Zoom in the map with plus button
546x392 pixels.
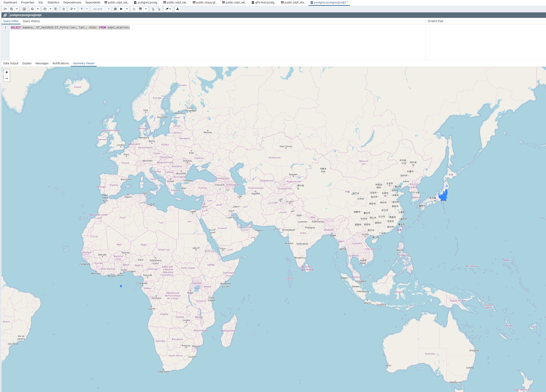click(x=7, y=72)
